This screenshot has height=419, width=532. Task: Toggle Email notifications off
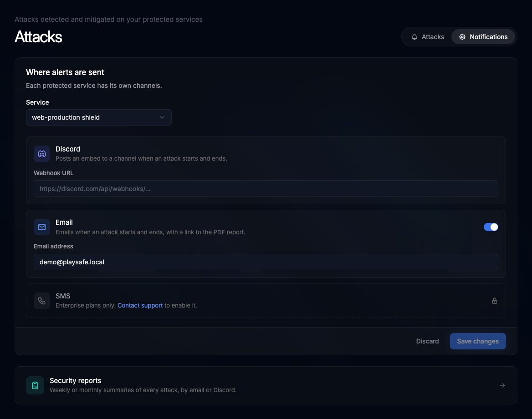point(491,227)
